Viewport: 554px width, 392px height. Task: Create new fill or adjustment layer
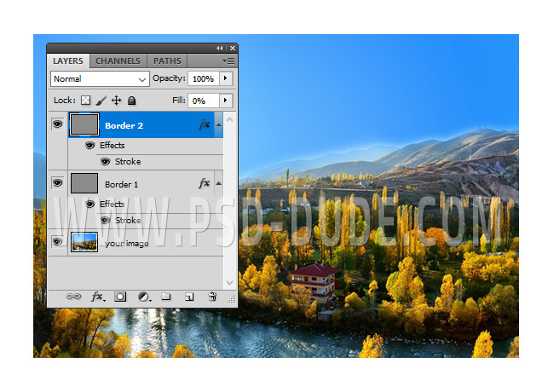coord(144,297)
